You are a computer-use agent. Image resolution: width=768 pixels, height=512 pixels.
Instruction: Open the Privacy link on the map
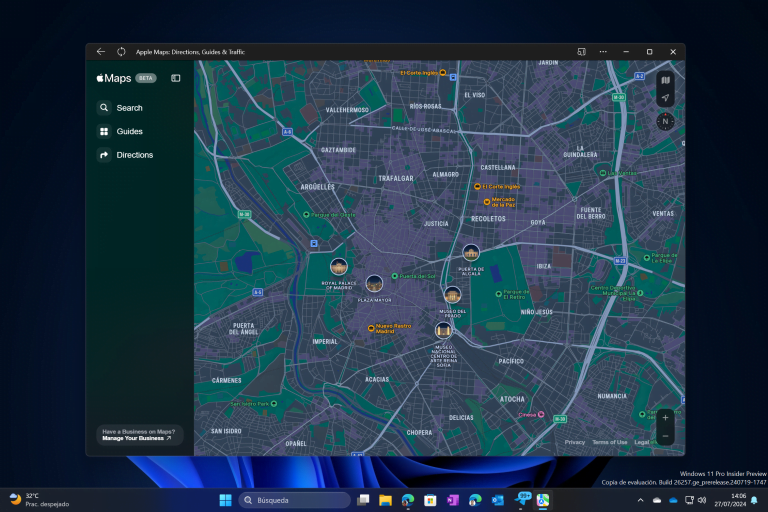click(x=575, y=442)
